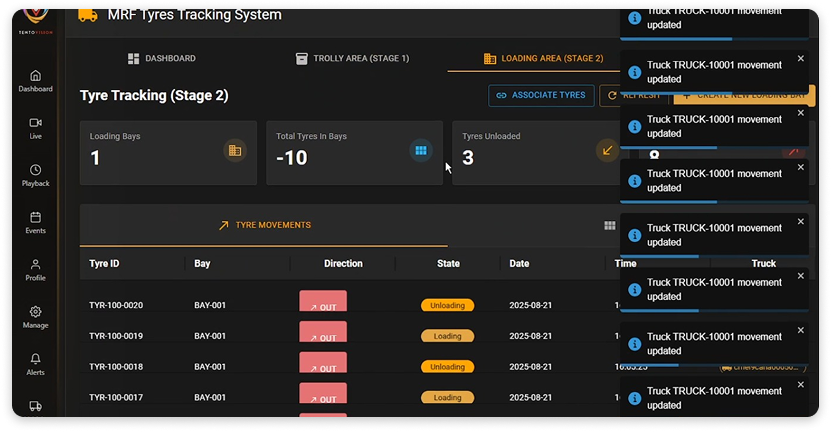The width and height of the screenshot is (831, 432).
Task: Click the Total Tyres In Bays grid icon
Action: coord(421,151)
